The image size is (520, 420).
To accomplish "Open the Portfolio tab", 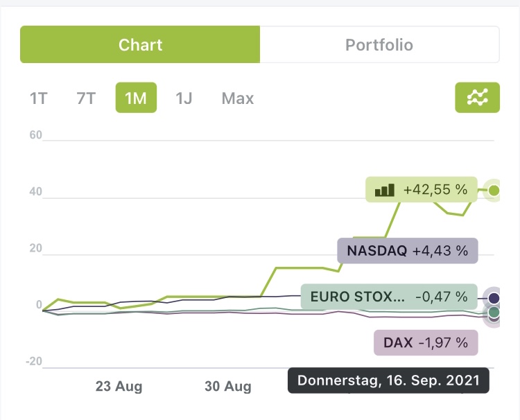I will (379, 45).
